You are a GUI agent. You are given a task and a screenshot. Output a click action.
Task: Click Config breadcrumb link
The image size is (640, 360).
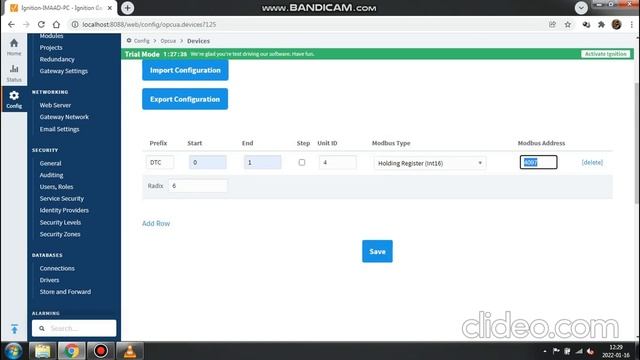(x=141, y=41)
